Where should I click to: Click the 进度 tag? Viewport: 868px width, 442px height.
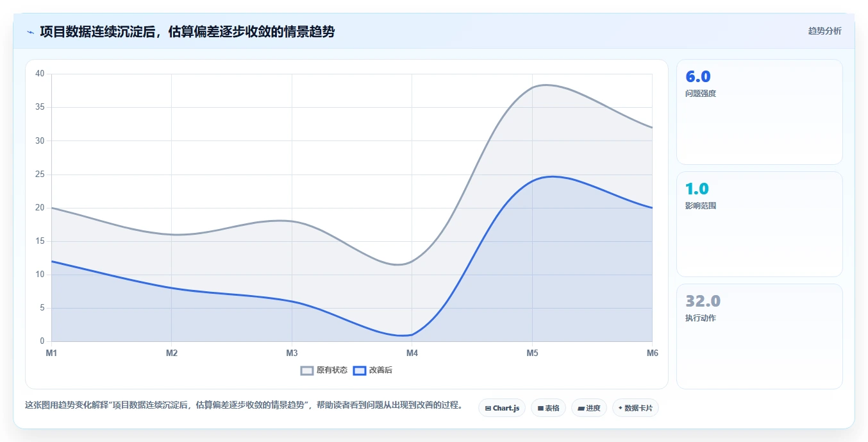click(x=589, y=408)
